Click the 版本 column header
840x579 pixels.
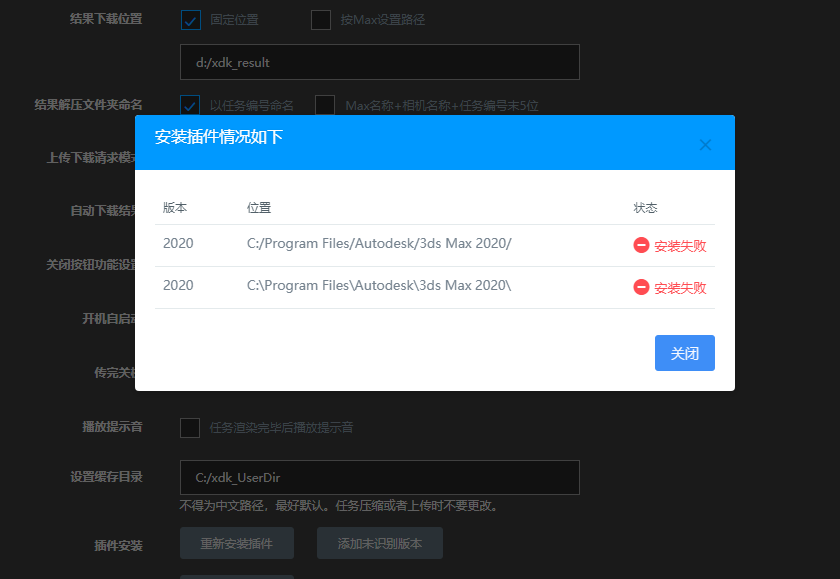coord(175,208)
